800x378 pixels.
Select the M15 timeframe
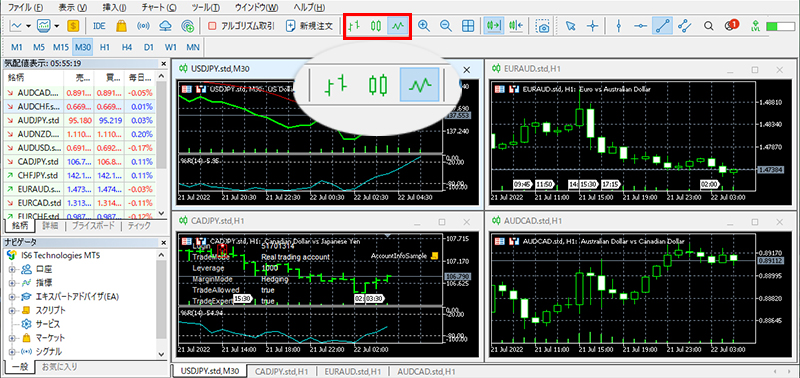click(x=61, y=47)
